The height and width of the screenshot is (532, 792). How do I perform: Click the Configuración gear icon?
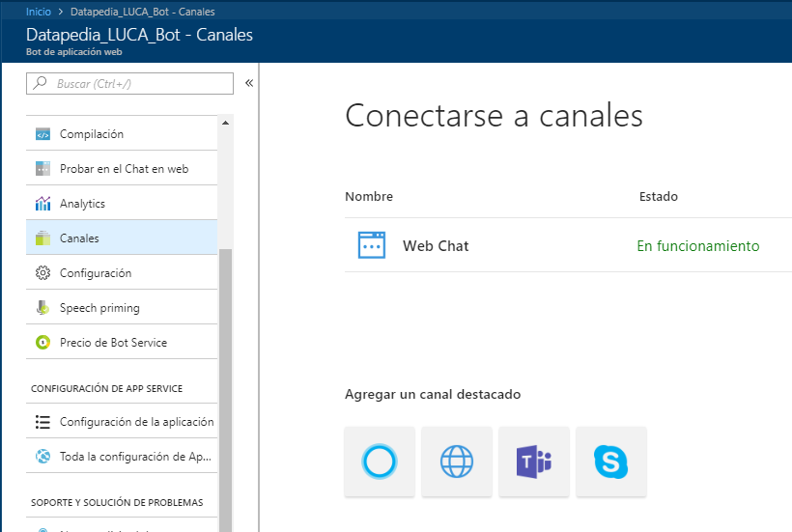42,273
